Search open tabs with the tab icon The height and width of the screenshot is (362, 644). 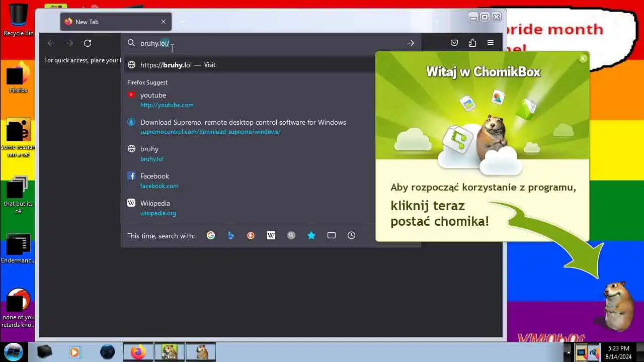click(x=332, y=235)
